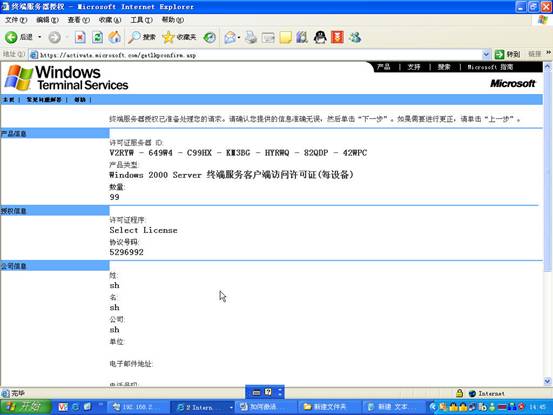Image resolution: width=553 pixels, height=415 pixels.
Task: Expand the Mail icon dropdown arrow
Action: coord(239,37)
